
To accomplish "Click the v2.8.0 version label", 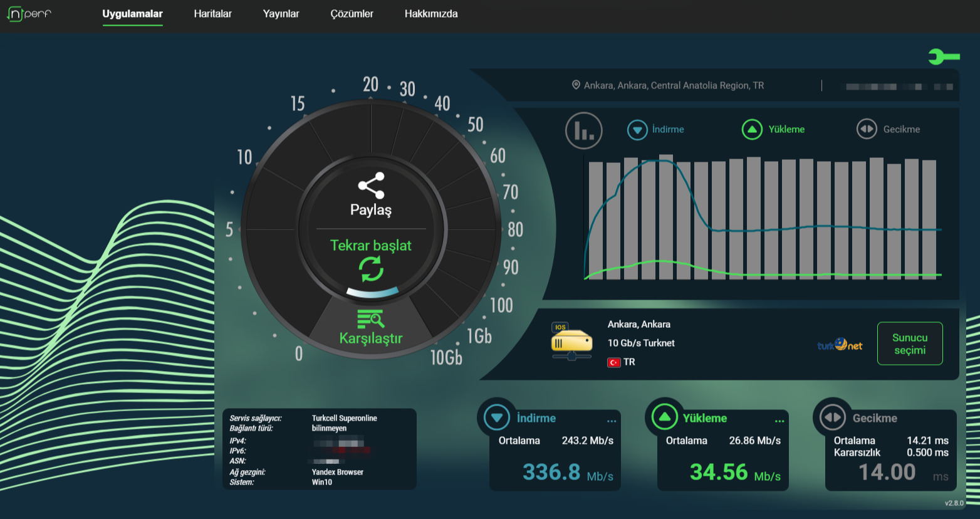I will point(954,503).
